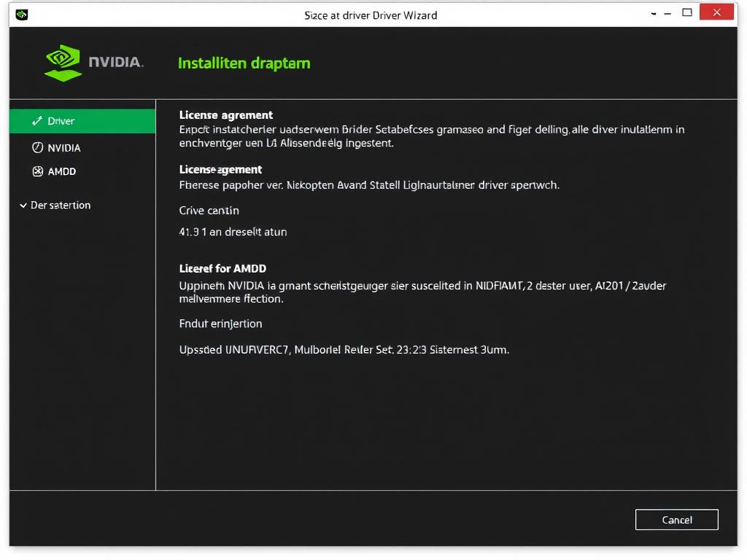Click the NVIDIA wordmark in header
The image size is (747, 560).
tap(116, 62)
